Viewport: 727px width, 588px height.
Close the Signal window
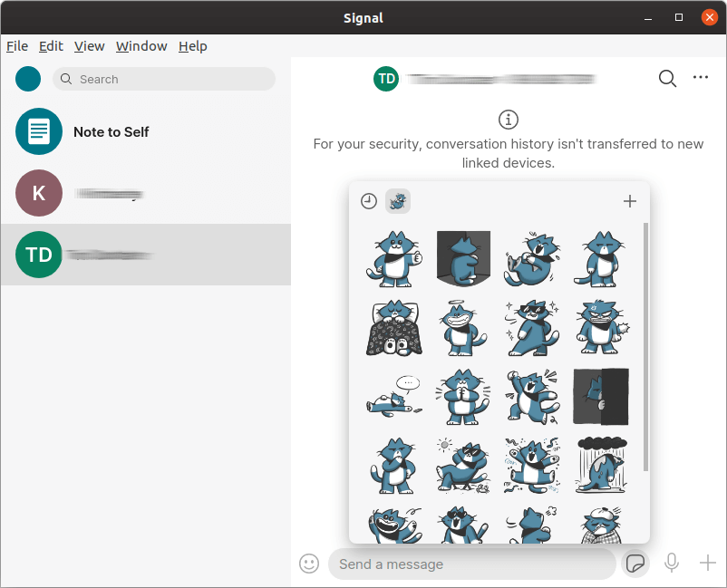(710, 17)
